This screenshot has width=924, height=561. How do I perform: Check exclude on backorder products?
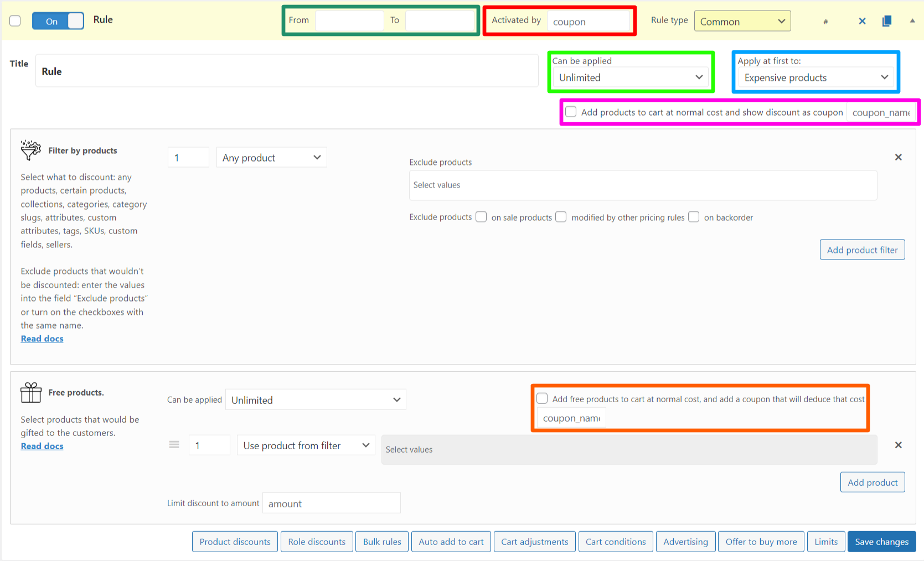(694, 217)
